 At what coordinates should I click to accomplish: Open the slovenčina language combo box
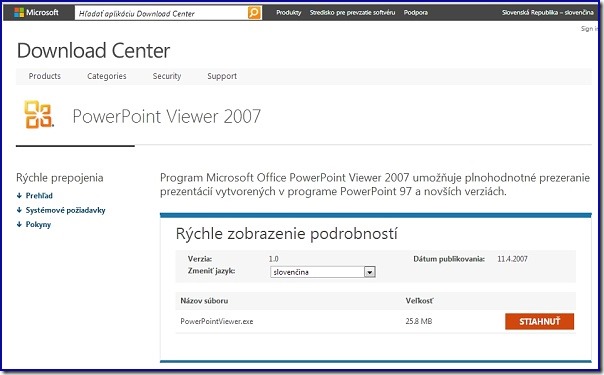(322, 272)
